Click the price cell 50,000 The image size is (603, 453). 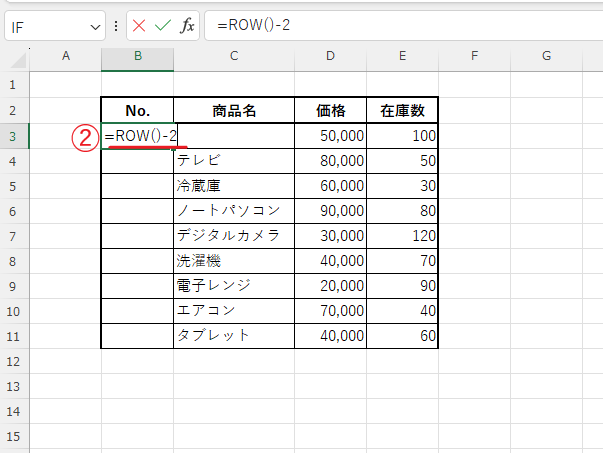pos(330,136)
